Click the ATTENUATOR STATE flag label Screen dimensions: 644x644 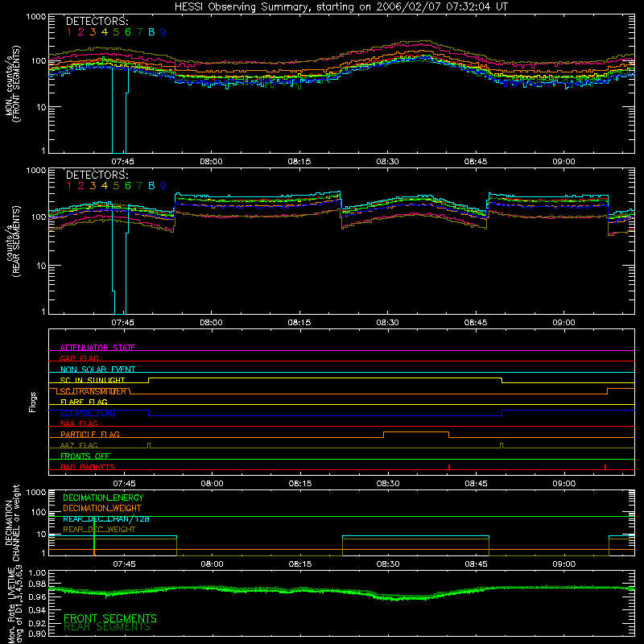97,348
